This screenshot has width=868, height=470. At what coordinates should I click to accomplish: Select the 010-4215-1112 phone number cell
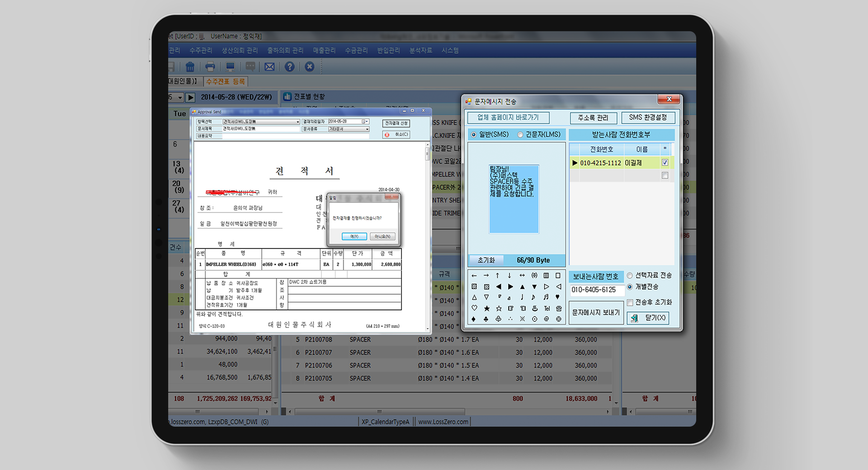pos(600,163)
